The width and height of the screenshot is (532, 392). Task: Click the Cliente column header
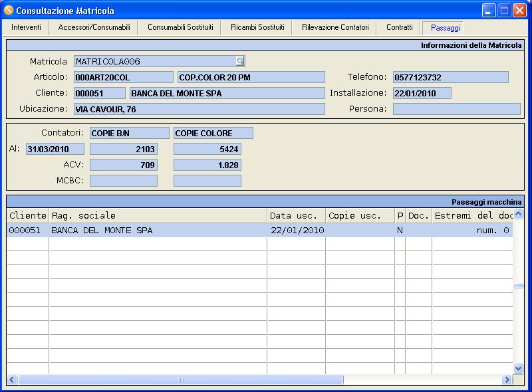(28, 216)
